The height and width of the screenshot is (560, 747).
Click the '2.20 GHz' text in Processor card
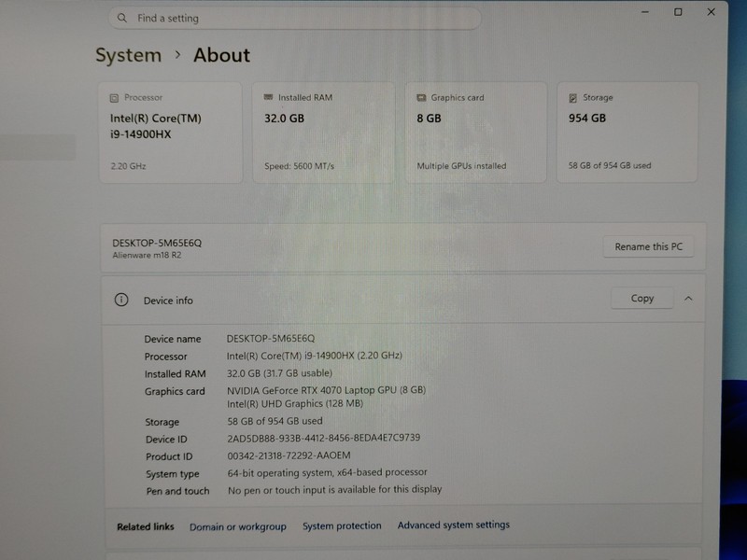point(128,166)
